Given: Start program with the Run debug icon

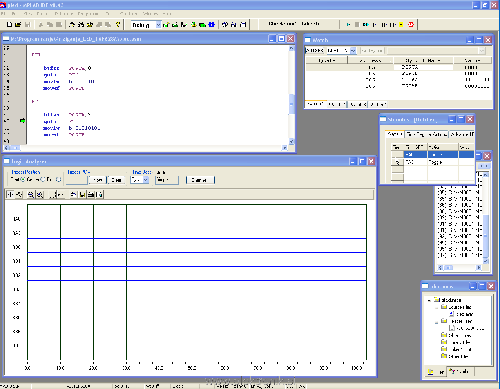Looking at the screenshot, I should click(348, 24).
